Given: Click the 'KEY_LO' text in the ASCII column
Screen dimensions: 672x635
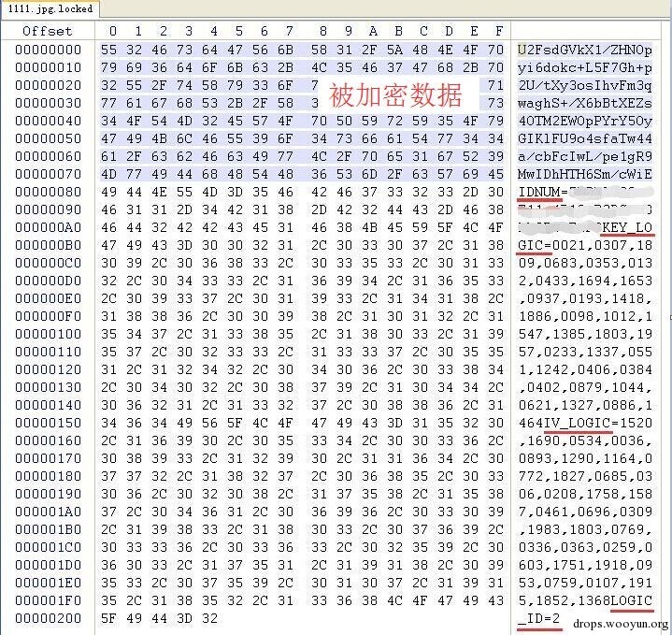Looking at the screenshot, I should [x=627, y=227].
